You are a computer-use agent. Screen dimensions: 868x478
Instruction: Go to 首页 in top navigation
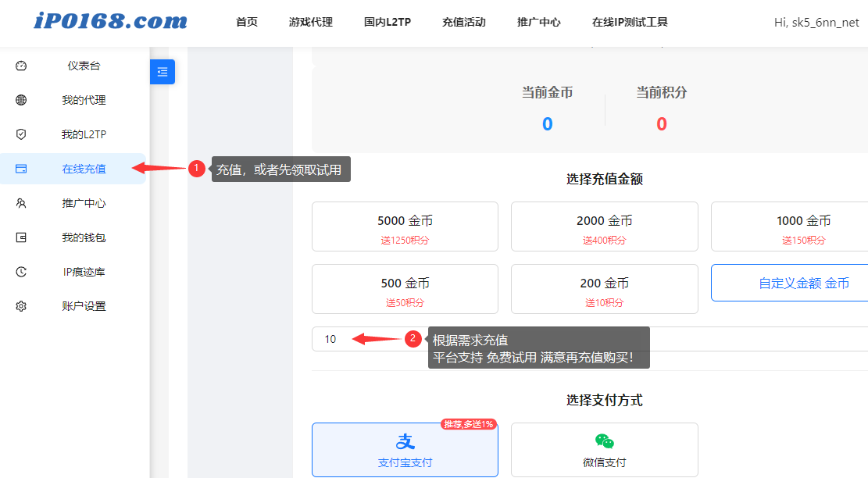(x=246, y=22)
